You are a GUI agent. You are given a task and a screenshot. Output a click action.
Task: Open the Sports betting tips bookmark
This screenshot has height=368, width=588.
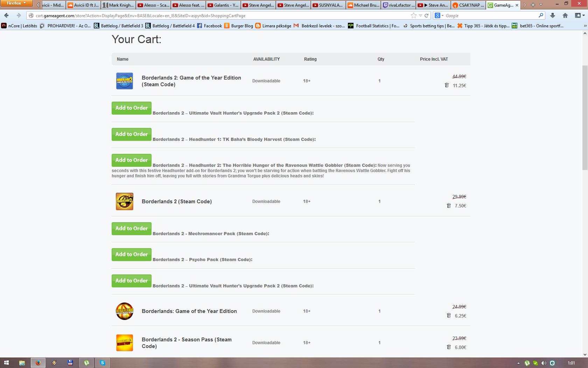click(x=429, y=26)
